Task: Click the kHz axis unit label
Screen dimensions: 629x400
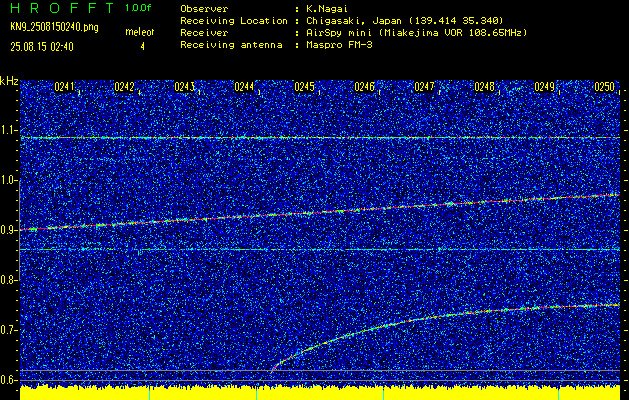Action: tap(9, 81)
